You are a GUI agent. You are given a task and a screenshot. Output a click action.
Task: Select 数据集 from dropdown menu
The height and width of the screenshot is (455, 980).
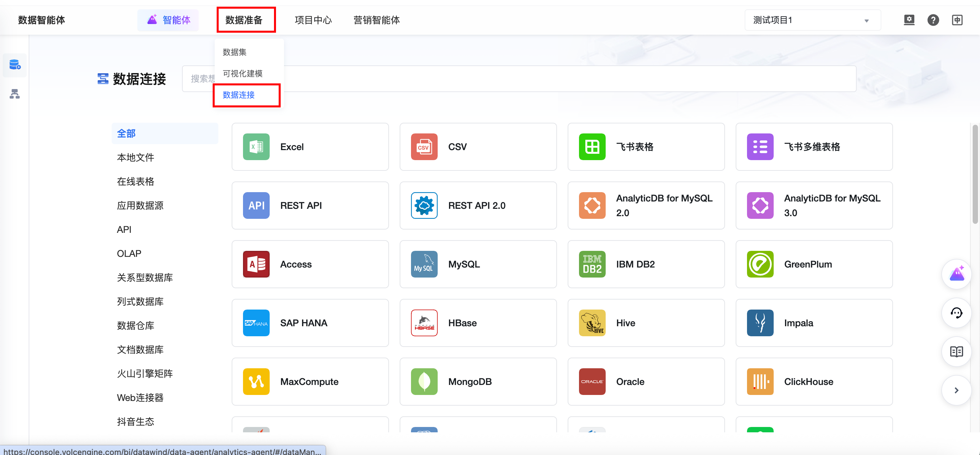tap(235, 52)
